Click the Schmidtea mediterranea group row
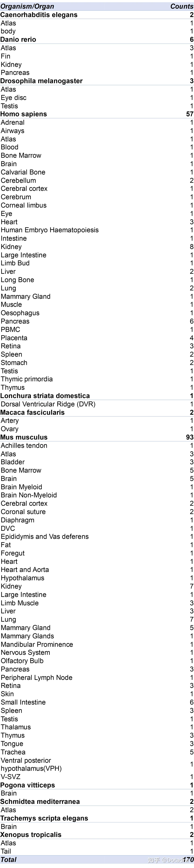Viewport: 194px width, 868px height. [40, 802]
